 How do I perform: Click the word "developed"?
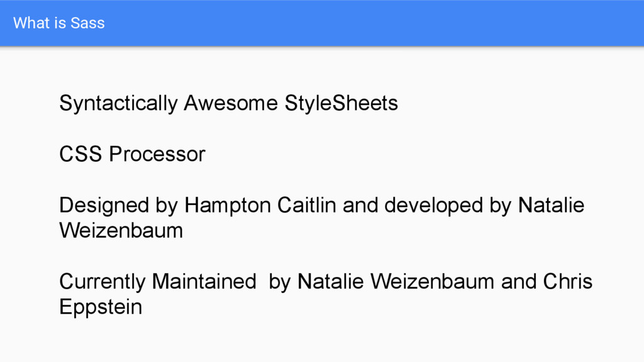point(433,206)
